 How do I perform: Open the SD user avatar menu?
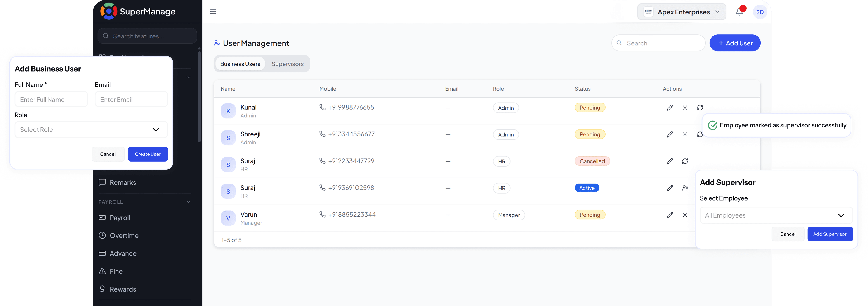pos(760,12)
